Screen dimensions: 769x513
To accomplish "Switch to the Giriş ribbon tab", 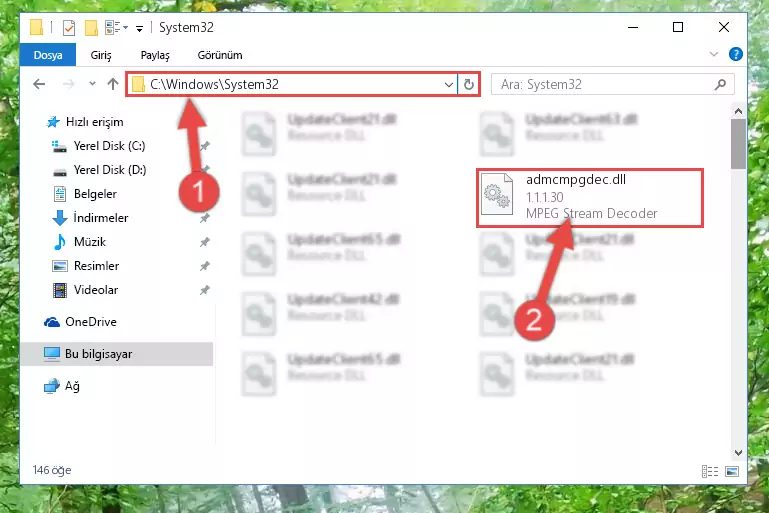I will click(x=101, y=55).
